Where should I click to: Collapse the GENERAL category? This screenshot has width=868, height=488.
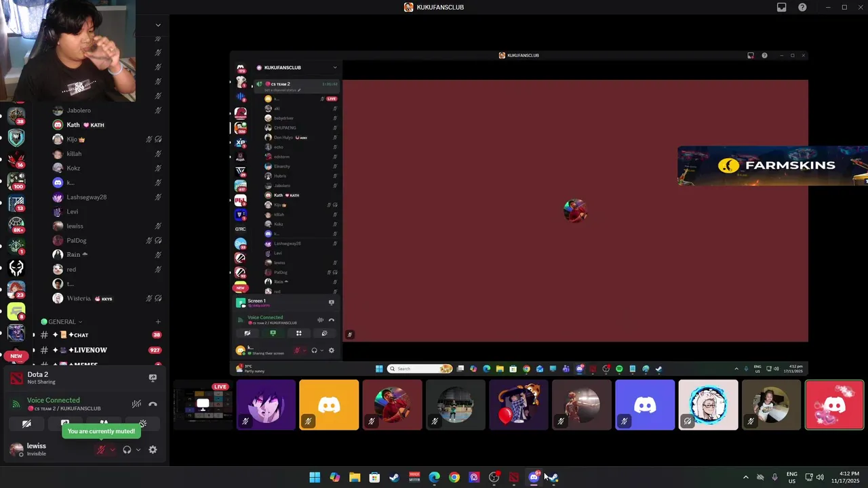click(62, 322)
